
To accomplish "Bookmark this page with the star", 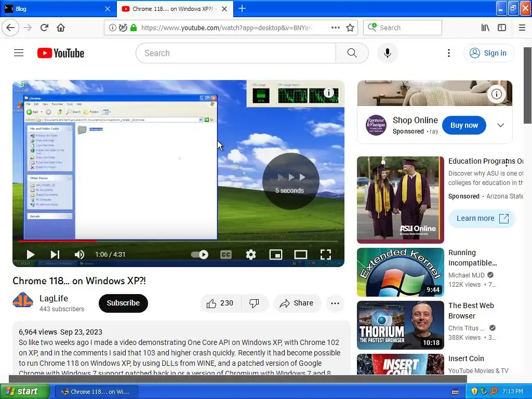I will point(350,28).
